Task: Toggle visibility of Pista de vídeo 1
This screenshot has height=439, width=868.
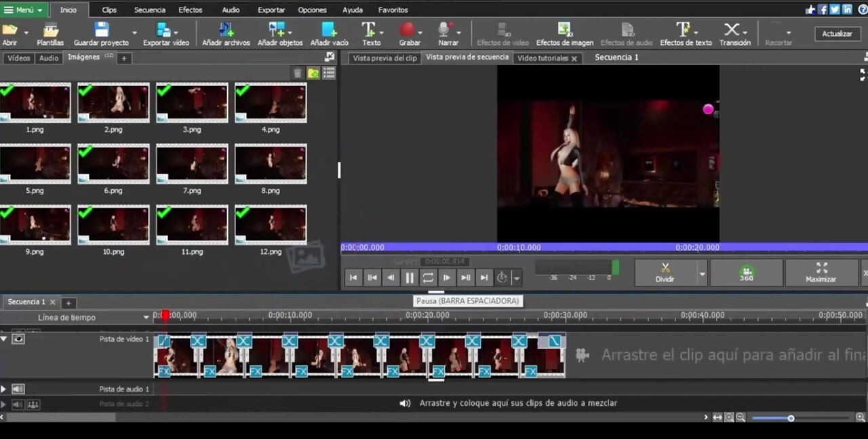Action: (x=18, y=339)
